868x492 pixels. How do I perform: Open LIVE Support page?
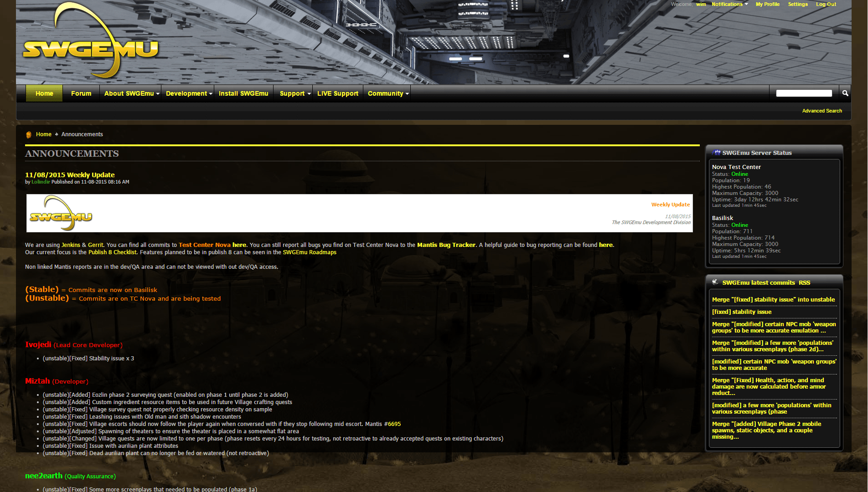[338, 93]
